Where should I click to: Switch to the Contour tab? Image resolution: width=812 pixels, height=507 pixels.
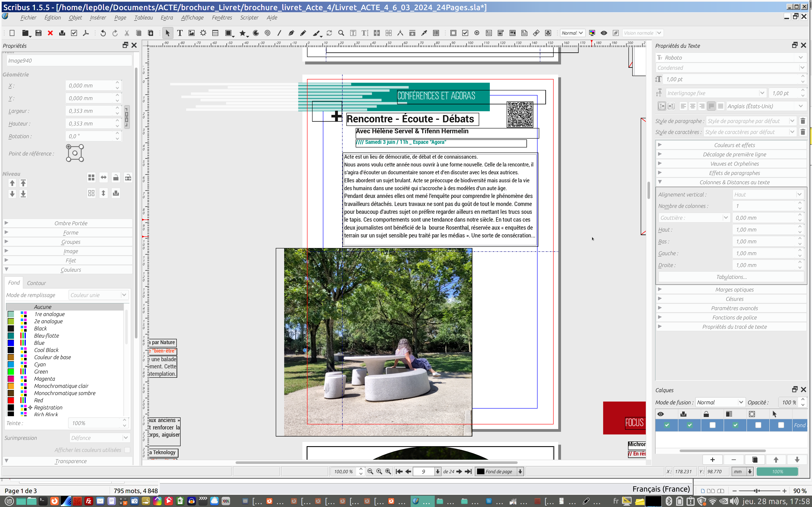tap(36, 283)
